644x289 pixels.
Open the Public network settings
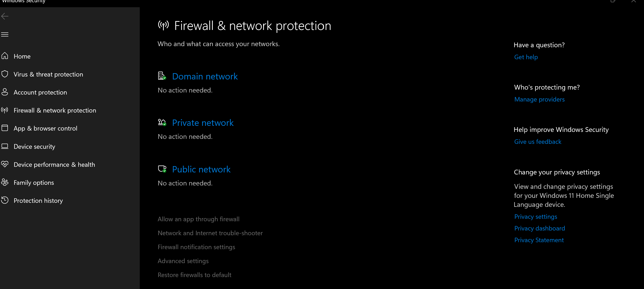pyautogui.click(x=201, y=169)
